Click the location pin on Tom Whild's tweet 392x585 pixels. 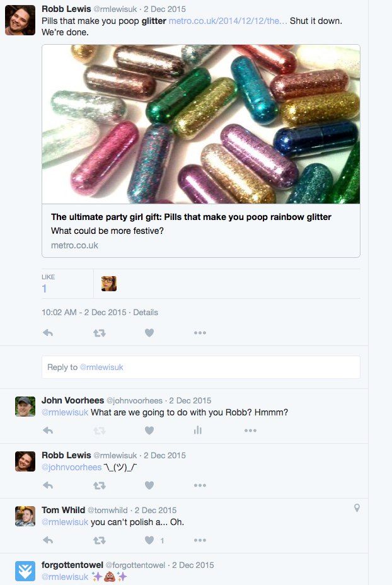coord(357,508)
